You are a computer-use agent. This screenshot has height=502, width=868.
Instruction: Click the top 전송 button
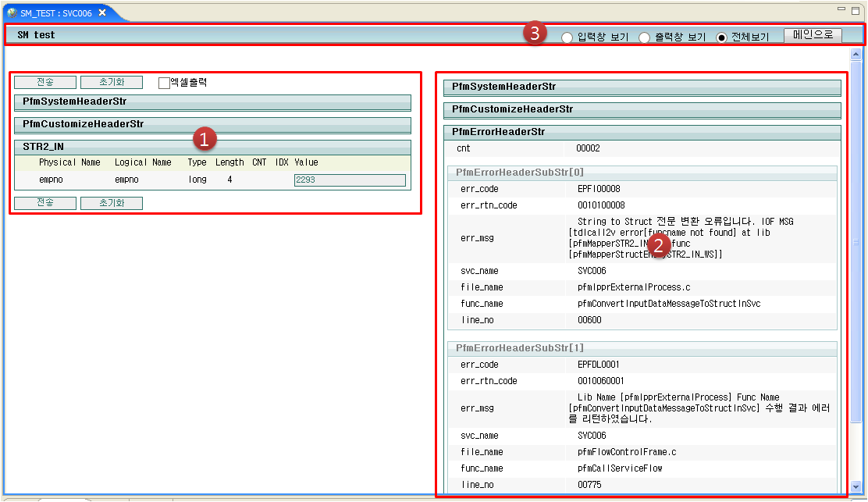click(x=45, y=82)
